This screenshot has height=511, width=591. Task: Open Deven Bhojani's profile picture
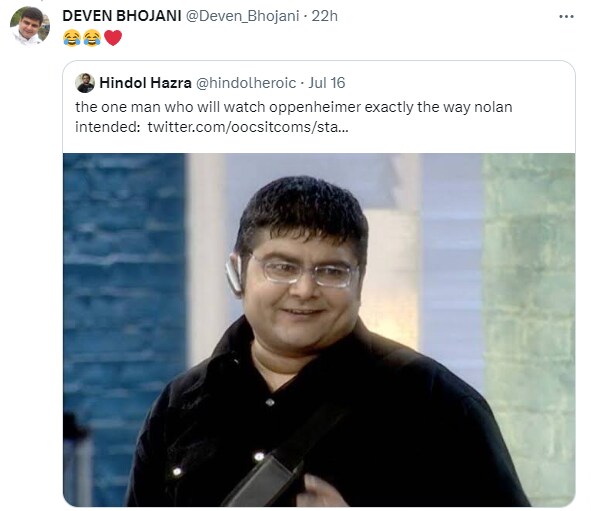[x=30, y=26]
